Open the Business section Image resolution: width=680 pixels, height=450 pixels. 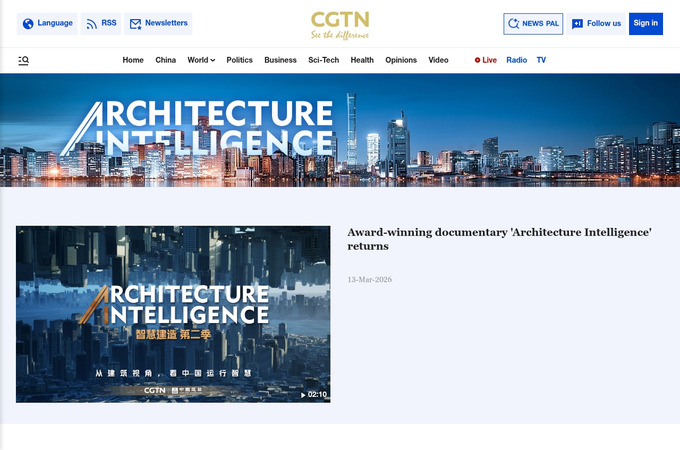pos(280,60)
